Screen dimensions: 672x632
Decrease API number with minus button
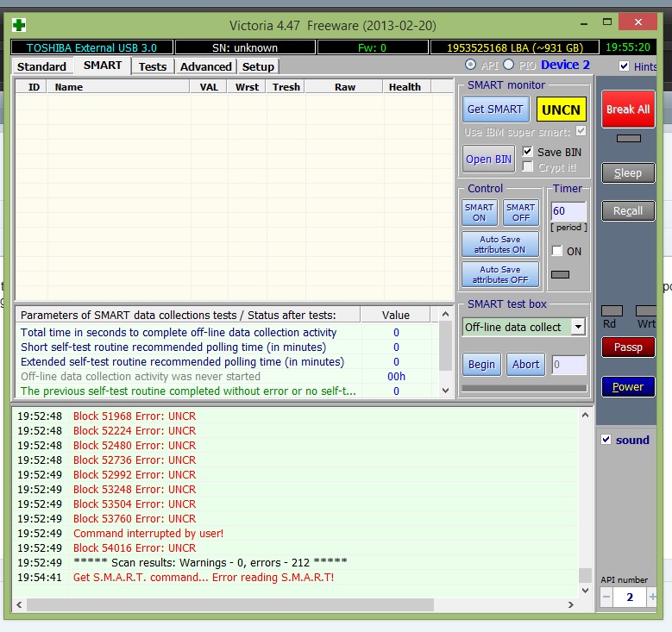pyautogui.click(x=606, y=598)
